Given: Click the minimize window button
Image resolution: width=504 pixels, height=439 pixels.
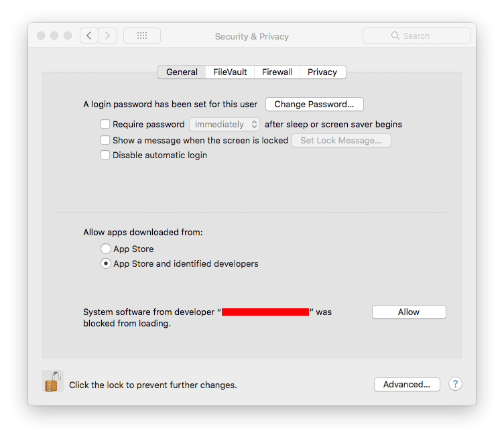Looking at the screenshot, I should pyautogui.click(x=54, y=36).
